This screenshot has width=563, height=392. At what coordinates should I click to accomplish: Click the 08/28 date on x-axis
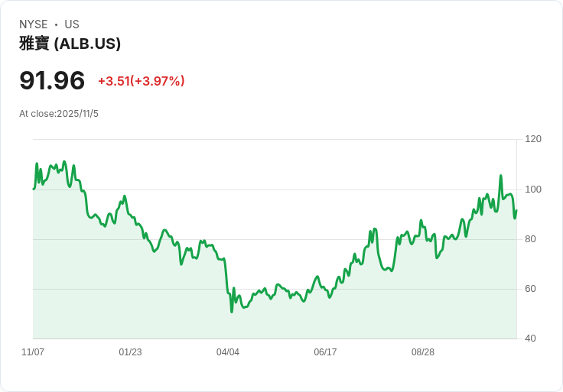point(423,352)
